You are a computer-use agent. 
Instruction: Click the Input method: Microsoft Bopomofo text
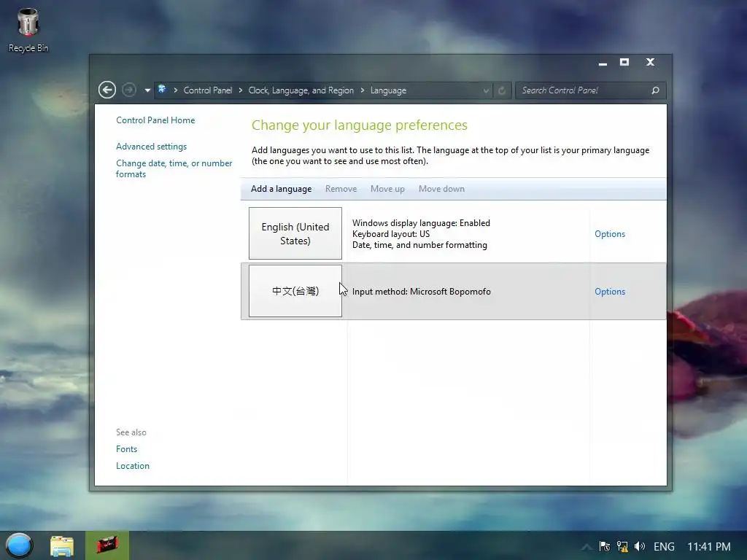pos(421,292)
